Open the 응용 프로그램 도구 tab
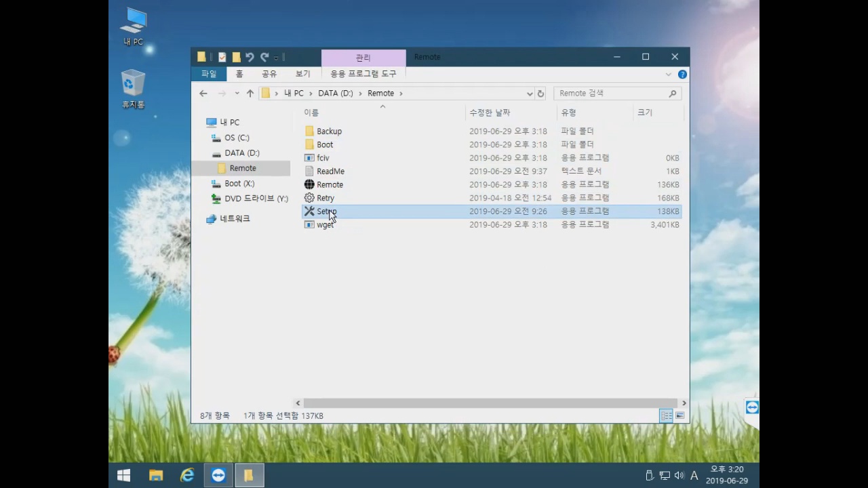 click(x=363, y=74)
